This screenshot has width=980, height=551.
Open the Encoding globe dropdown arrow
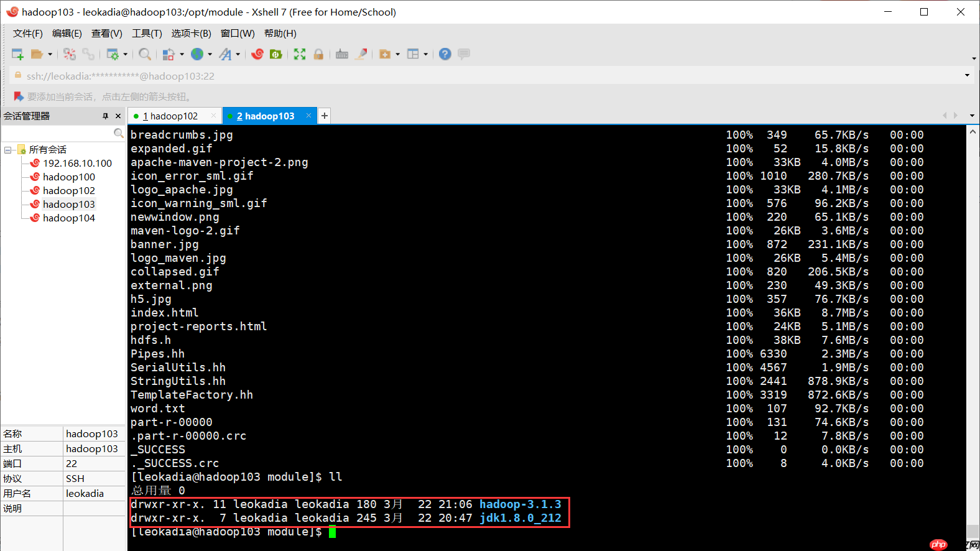pyautogui.click(x=210, y=54)
